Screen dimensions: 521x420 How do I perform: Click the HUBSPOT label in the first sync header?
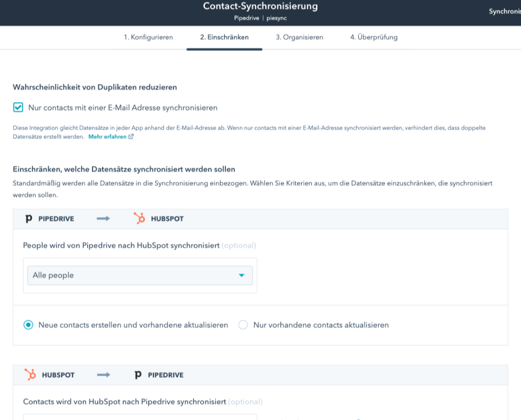[x=167, y=218]
